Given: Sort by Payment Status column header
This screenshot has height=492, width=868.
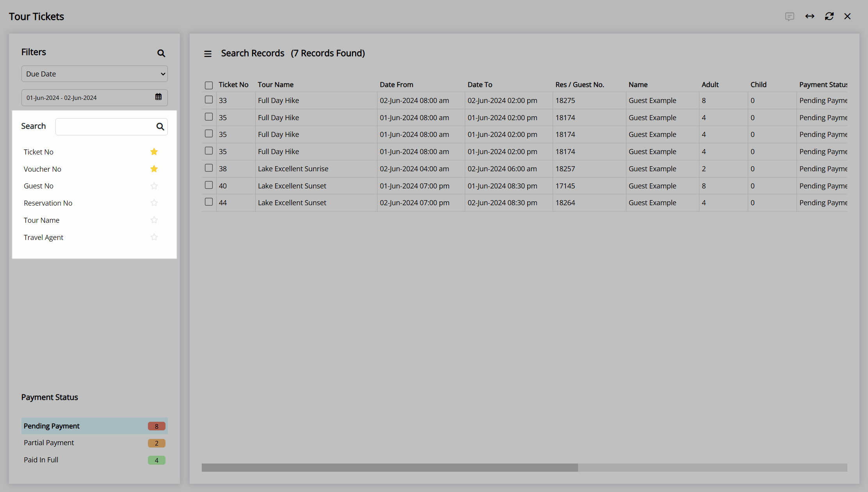Looking at the screenshot, I should (x=823, y=85).
